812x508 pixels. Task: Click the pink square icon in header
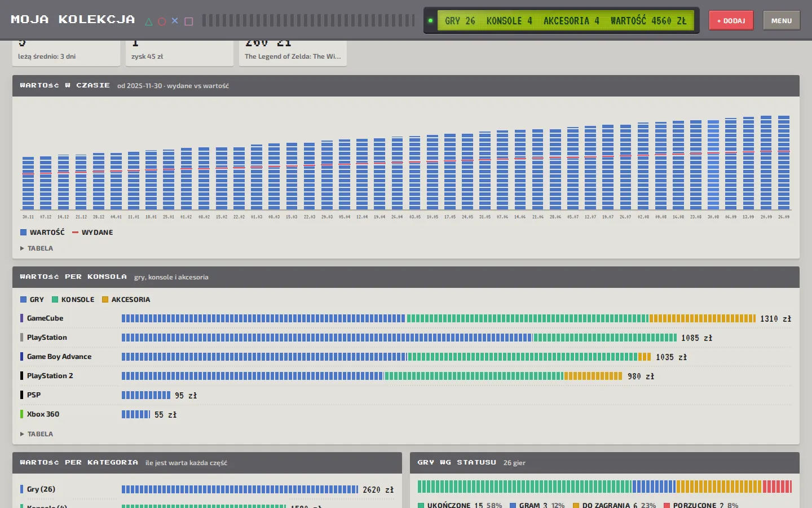189,21
